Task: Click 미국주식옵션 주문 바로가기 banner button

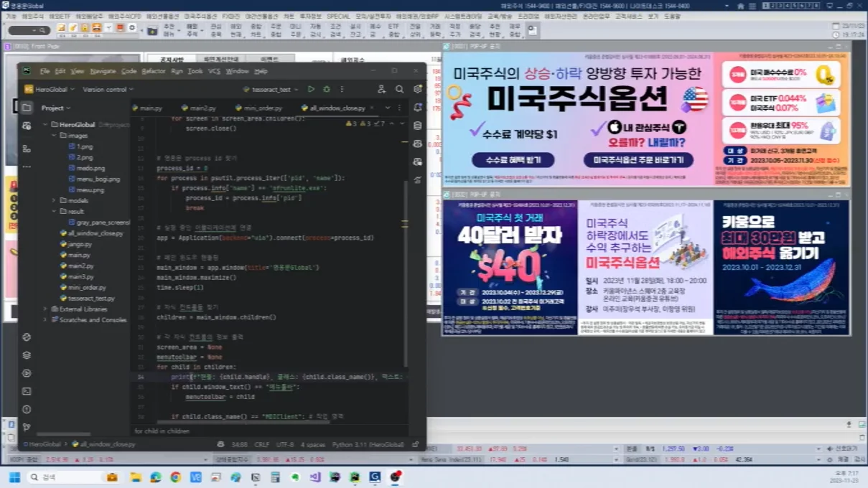Action: pos(638,159)
